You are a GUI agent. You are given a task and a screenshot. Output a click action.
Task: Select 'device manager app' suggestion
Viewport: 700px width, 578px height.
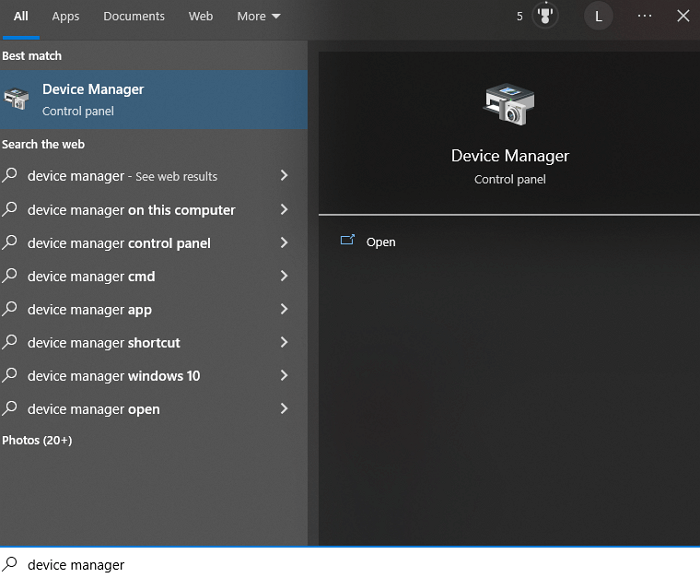click(x=90, y=310)
